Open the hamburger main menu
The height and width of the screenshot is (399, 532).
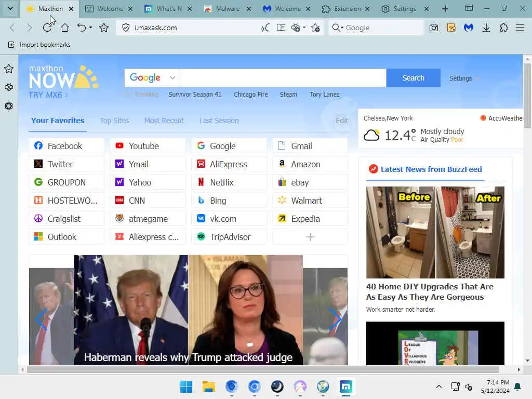click(520, 28)
